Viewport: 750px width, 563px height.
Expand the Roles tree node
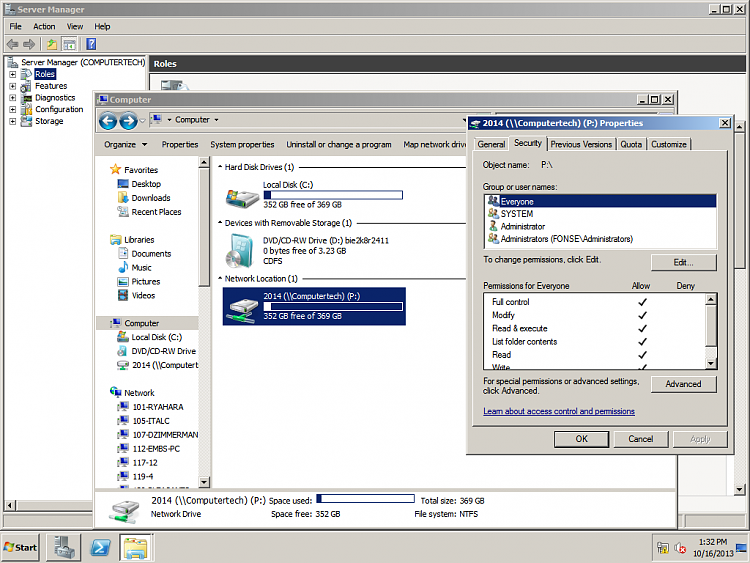13,74
